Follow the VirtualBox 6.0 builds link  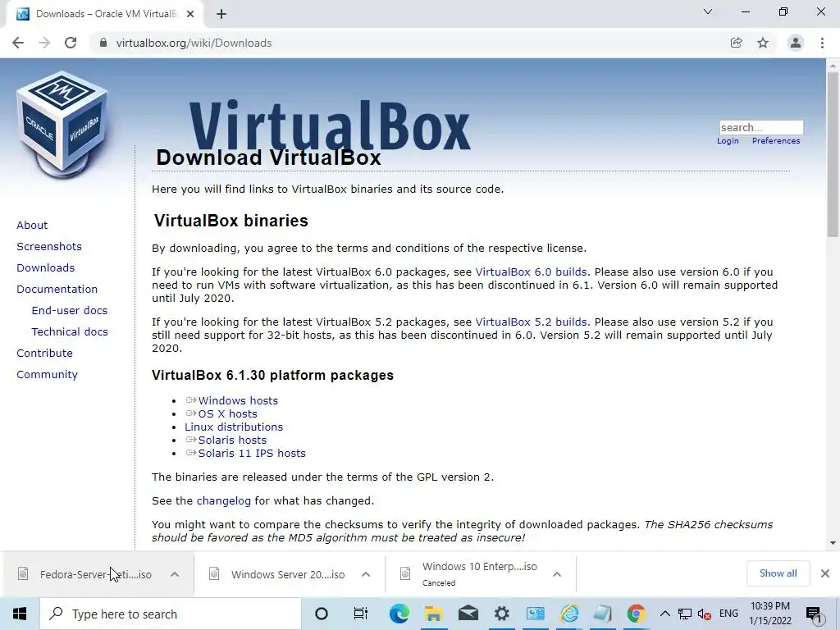(531, 272)
